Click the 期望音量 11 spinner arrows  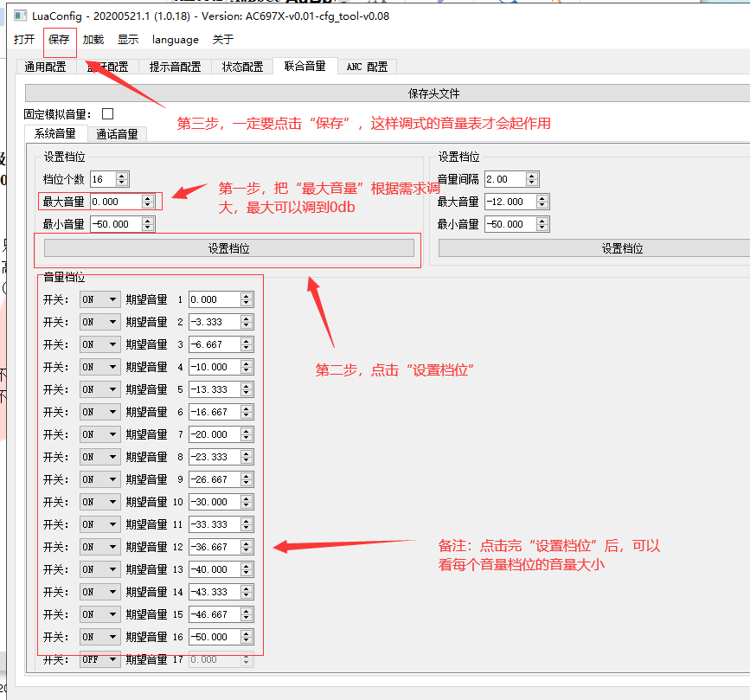tap(247, 524)
